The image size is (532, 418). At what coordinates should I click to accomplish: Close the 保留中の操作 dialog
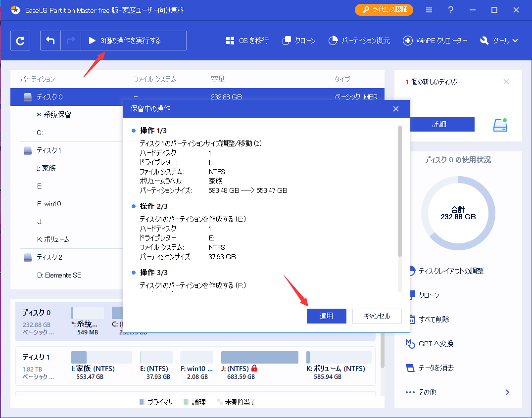[395, 109]
